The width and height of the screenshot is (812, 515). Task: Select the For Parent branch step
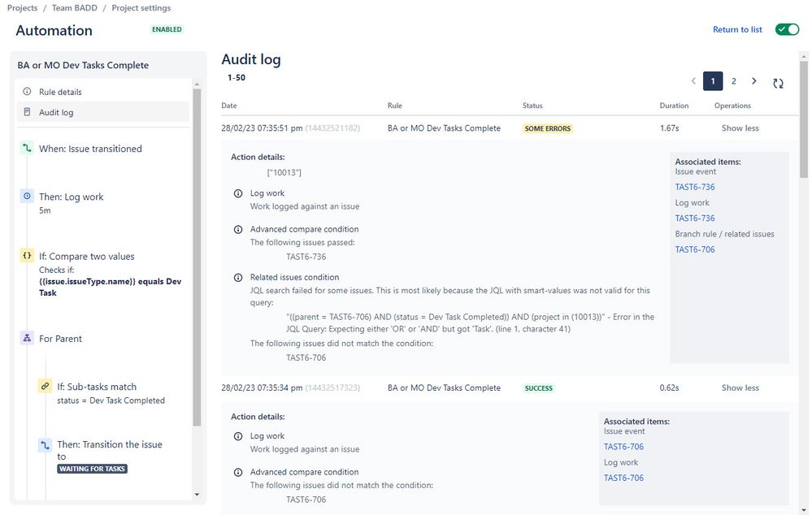point(60,339)
